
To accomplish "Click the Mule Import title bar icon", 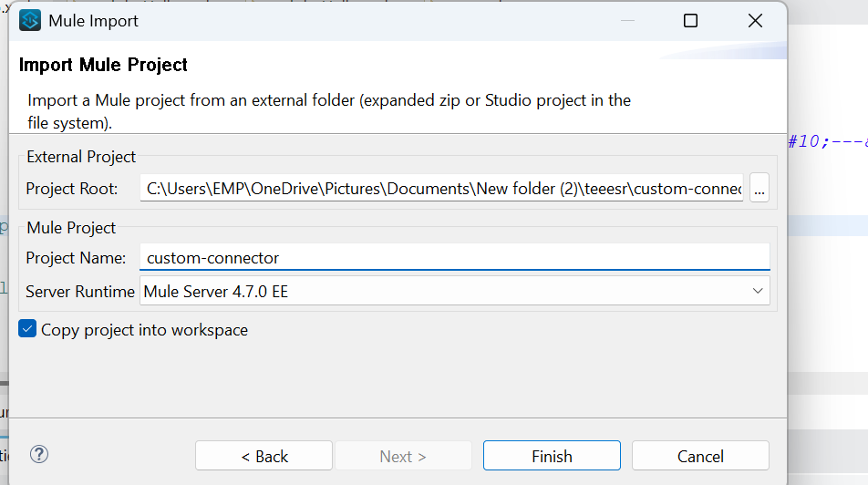I will tap(30, 20).
